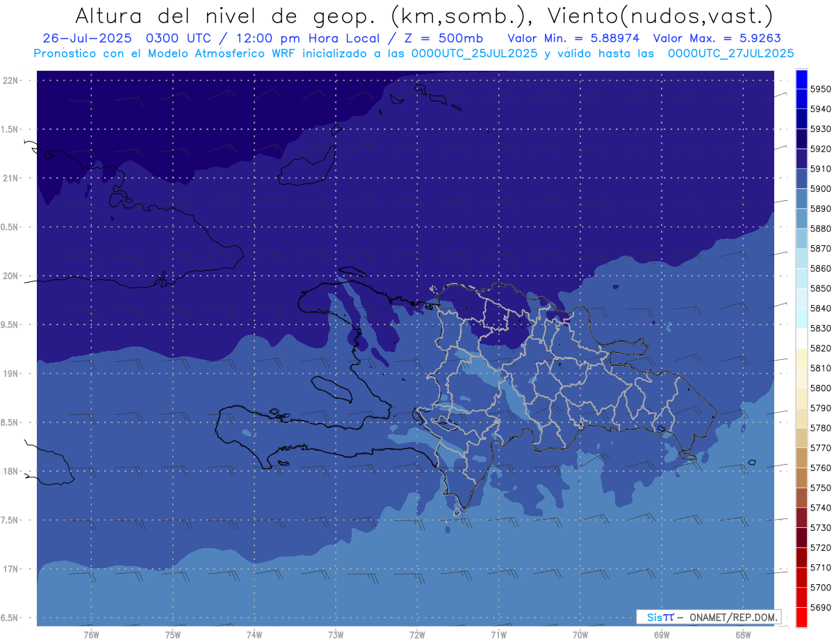Image resolution: width=834 pixels, height=644 pixels.
Task: Click the '74W' longitude label
Action: pyautogui.click(x=254, y=635)
